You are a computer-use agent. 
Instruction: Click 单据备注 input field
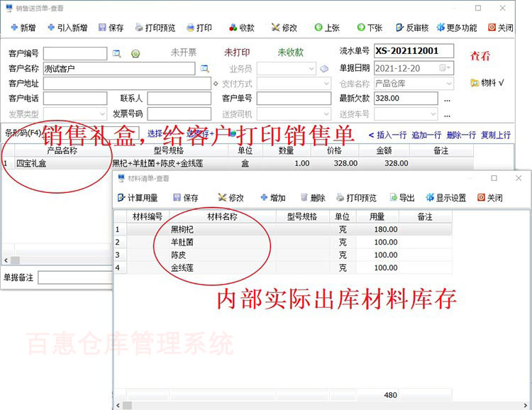coord(75,277)
